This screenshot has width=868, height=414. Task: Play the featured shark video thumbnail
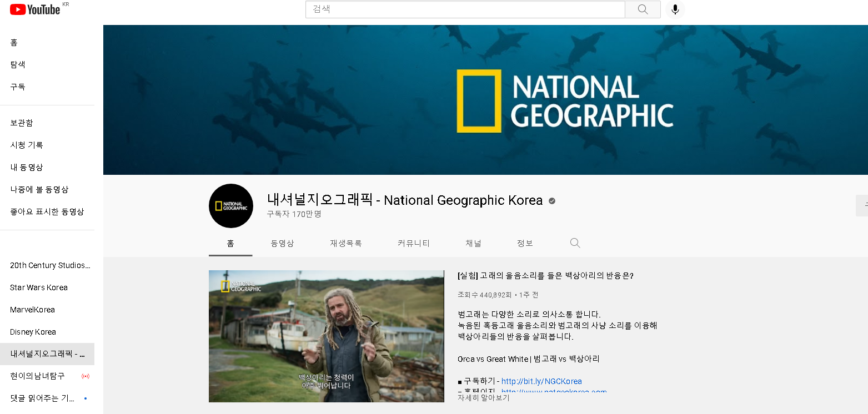pyautogui.click(x=327, y=336)
